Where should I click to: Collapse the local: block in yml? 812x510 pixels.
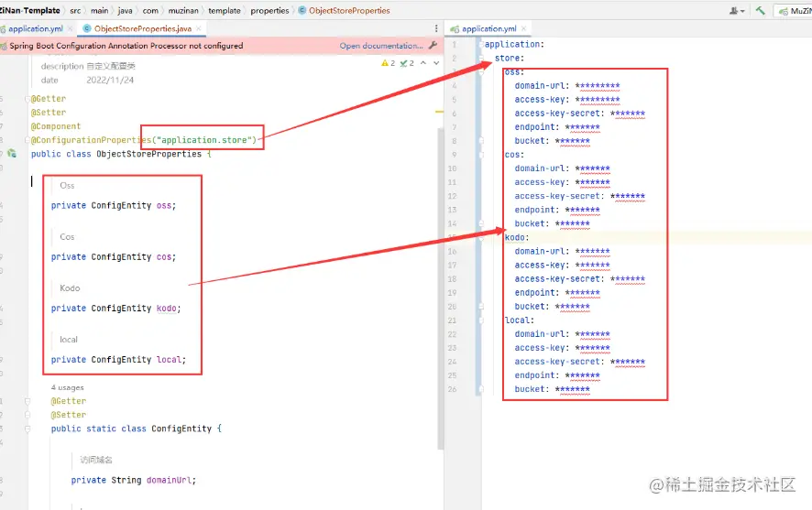[481, 320]
